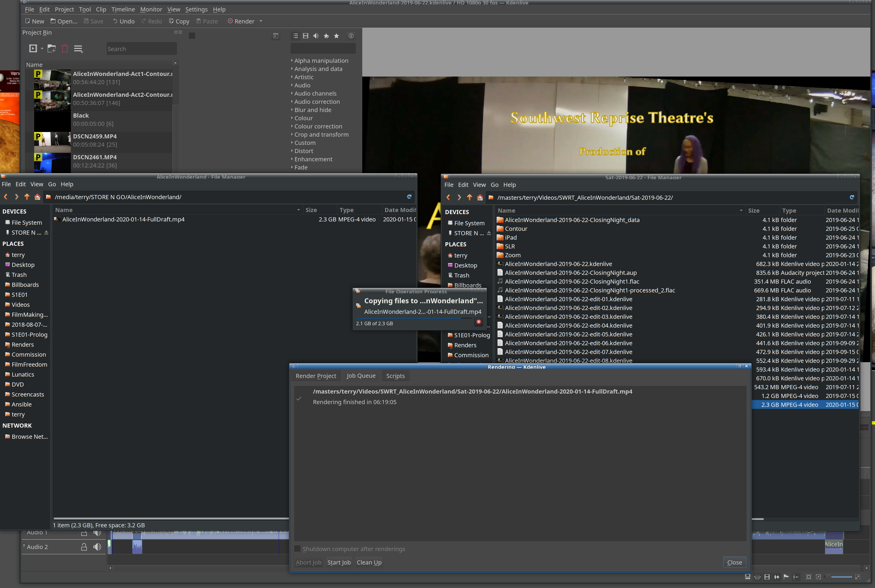875x588 pixels.
Task: Mute the Audio 2 track
Action: point(97,547)
